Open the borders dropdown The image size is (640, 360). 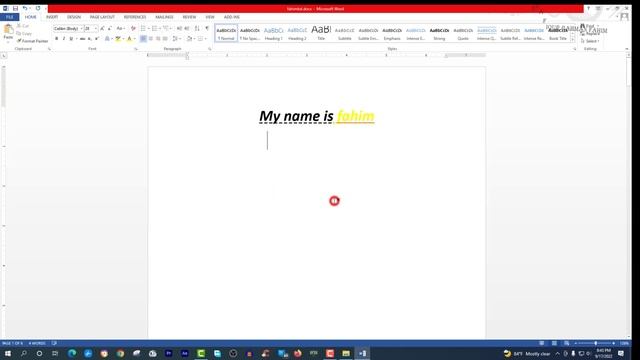tap(206, 39)
